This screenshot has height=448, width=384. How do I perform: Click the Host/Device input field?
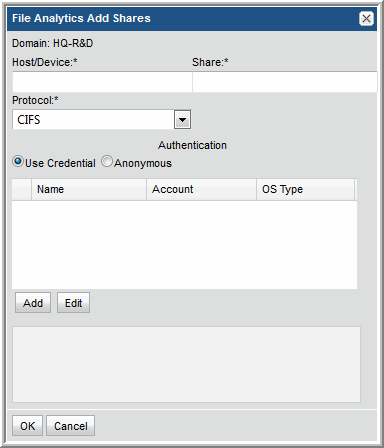pyautogui.click(x=102, y=82)
